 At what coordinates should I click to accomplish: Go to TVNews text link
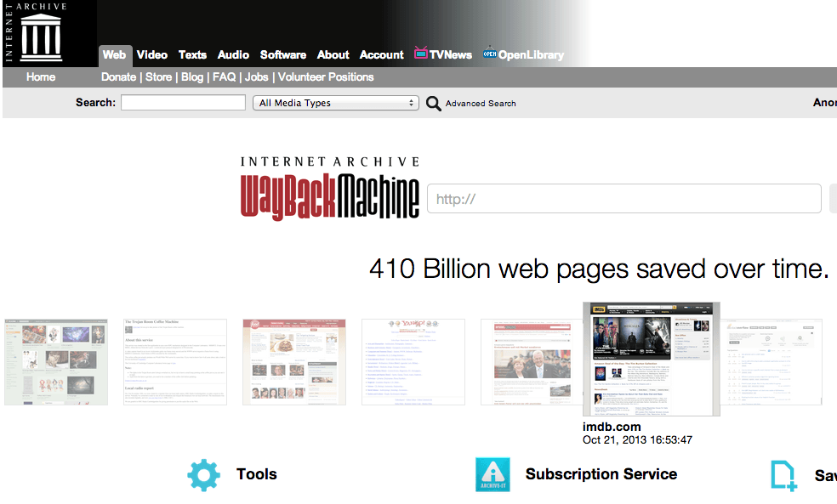[451, 55]
